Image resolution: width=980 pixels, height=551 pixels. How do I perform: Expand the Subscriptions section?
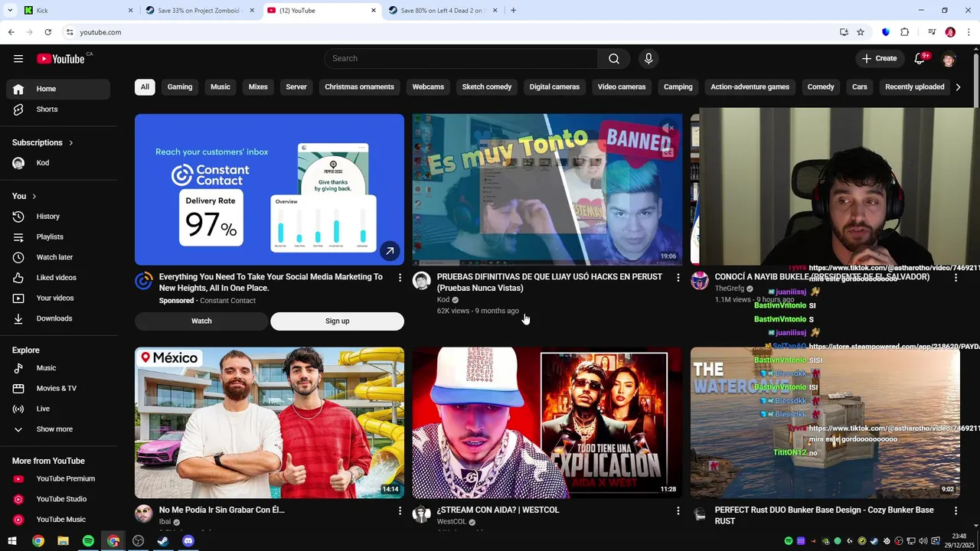(43, 142)
